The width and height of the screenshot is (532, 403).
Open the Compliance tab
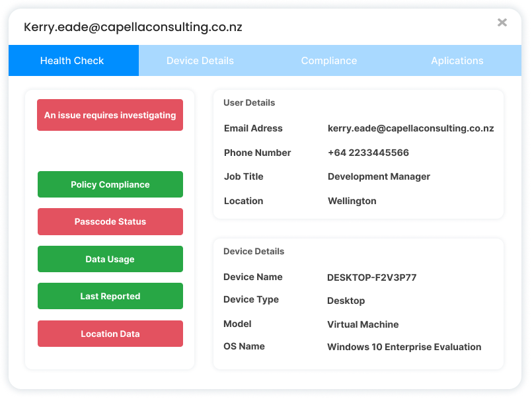click(x=328, y=60)
